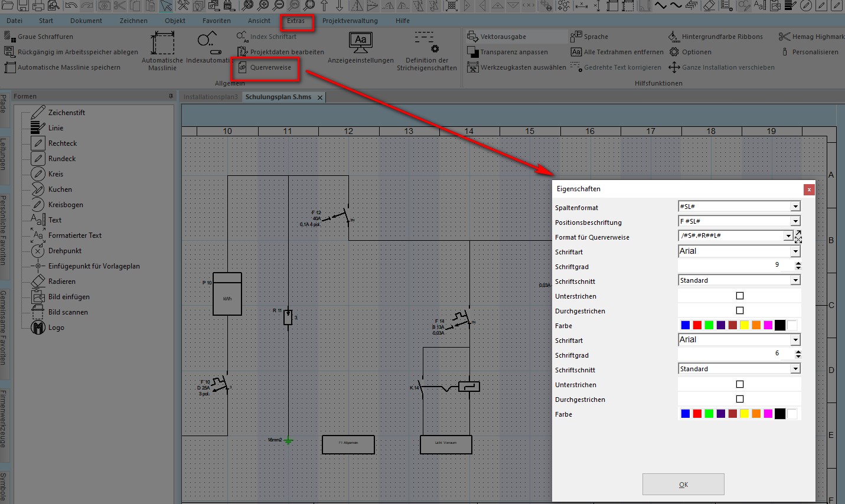Expand the Spaltenformat dropdown
The image size is (845, 504).
click(795, 207)
